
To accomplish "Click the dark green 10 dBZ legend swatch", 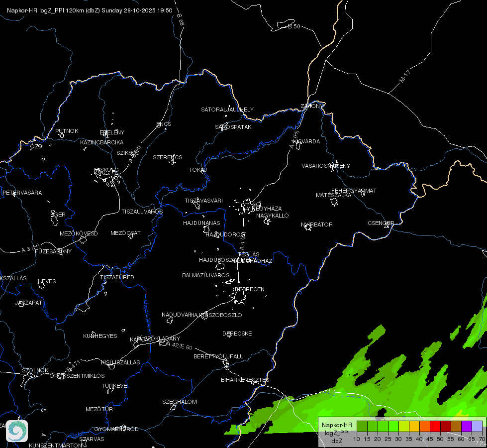I will [x=362, y=427].
